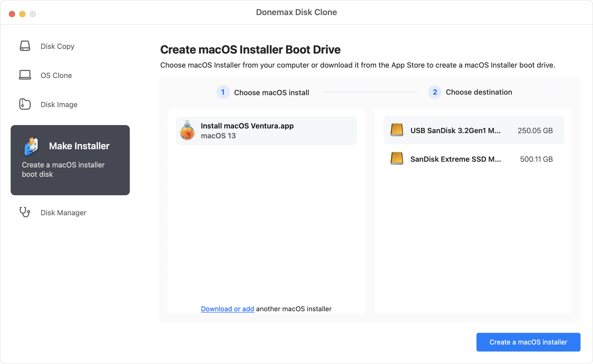Select the Make Installer icon
The height and width of the screenshot is (364, 593).
click(x=31, y=146)
